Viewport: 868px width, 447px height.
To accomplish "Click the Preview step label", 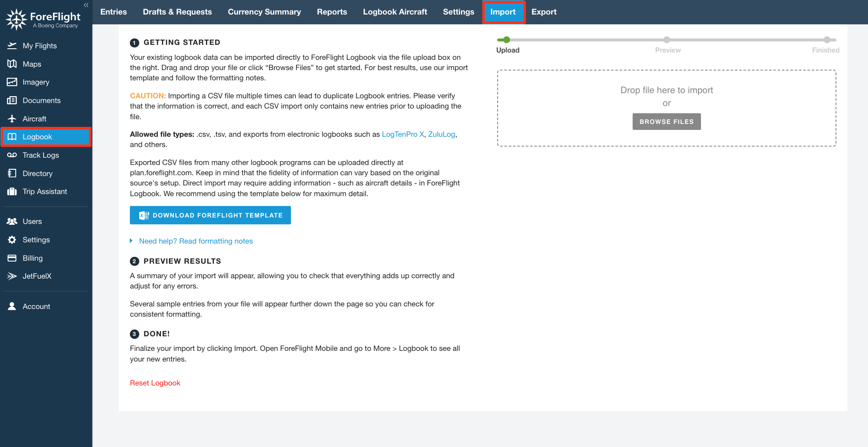I will (668, 50).
